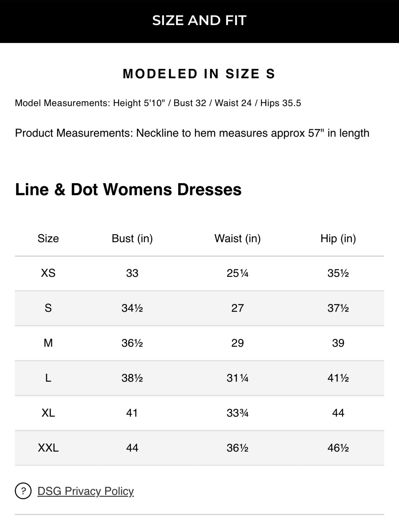Select the M size row label
Viewport: 399px width, 532px height.
pyautogui.click(x=48, y=343)
